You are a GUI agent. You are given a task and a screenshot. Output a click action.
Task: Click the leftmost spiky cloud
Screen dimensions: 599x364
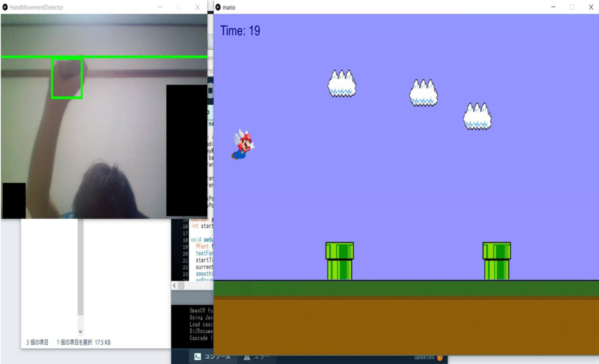tap(341, 83)
